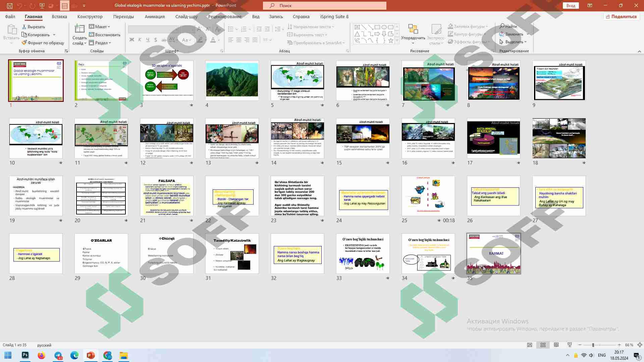Open the font name combo box

[153, 29]
